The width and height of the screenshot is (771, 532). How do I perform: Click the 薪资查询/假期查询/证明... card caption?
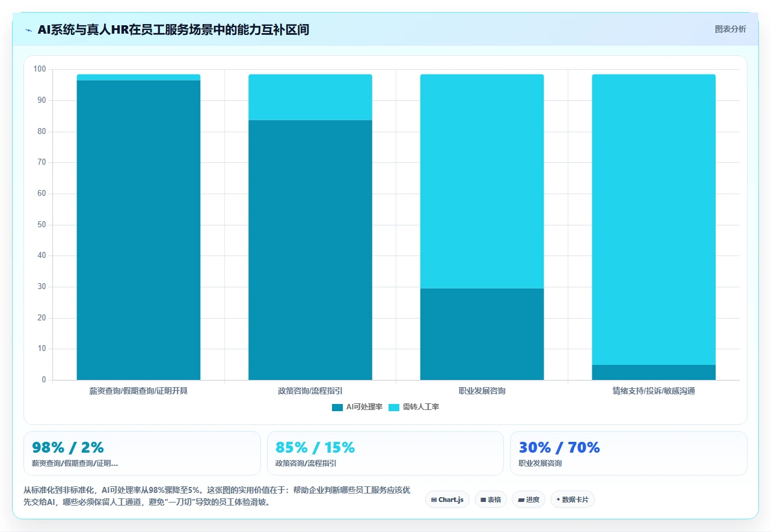[x=75, y=463]
